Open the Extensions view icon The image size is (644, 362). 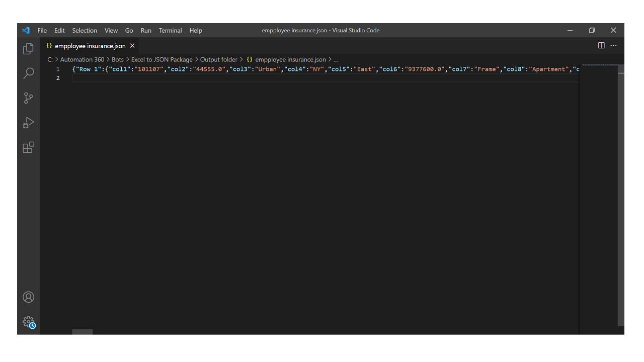point(29,147)
